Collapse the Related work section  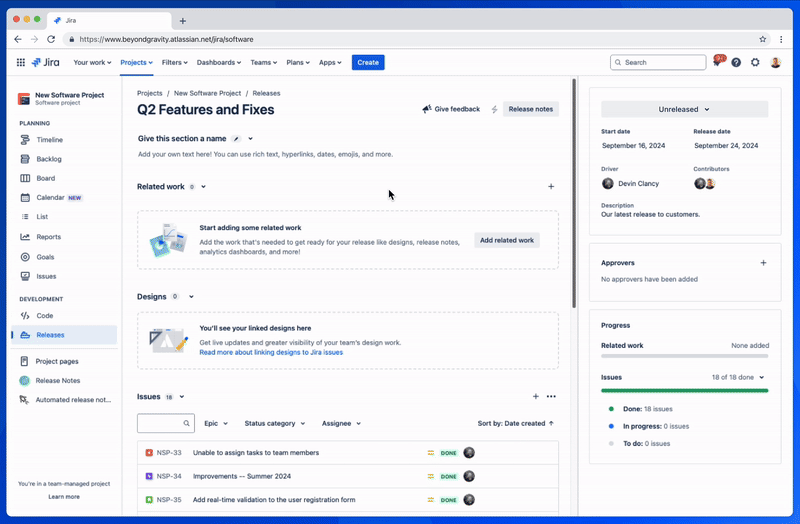pos(204,187)
